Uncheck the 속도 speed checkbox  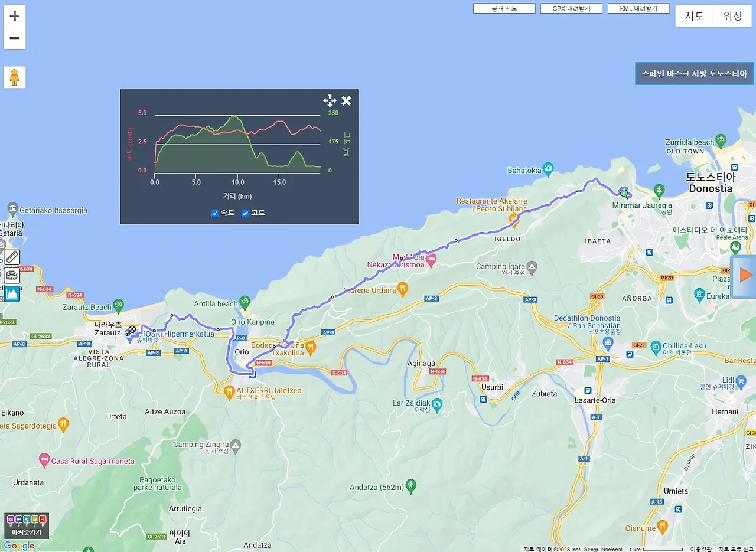pos(215,213)
